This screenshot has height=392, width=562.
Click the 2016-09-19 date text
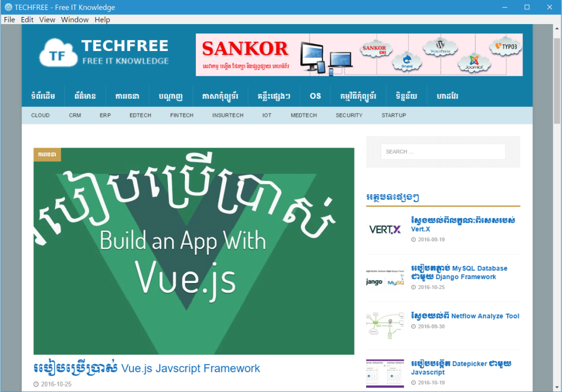coord(431,240)
